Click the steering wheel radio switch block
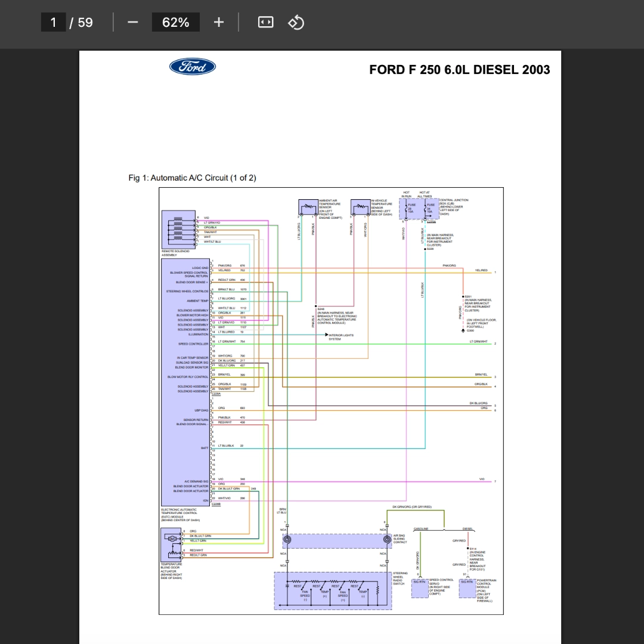Image resolution: width=644 pixels, height=644 pixels. (333, 590)
